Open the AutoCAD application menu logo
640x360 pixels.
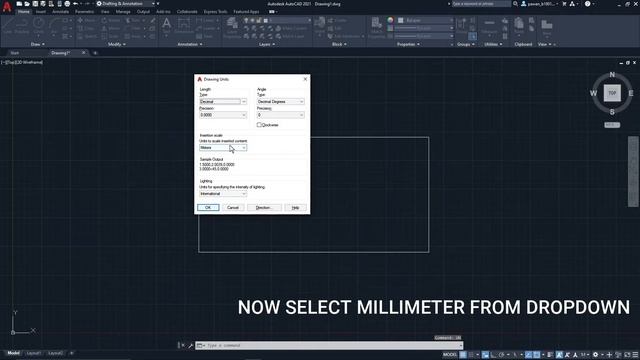click(x=7, y=7)
